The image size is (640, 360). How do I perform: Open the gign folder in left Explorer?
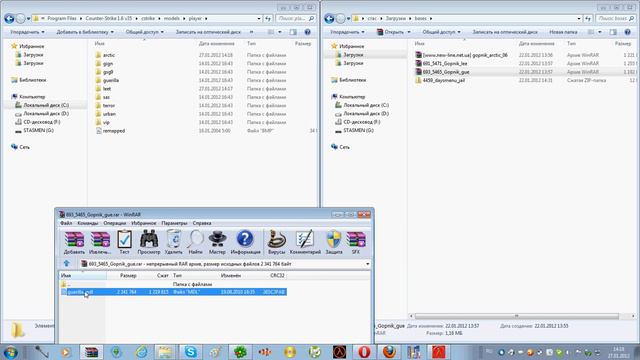[108, 64]
